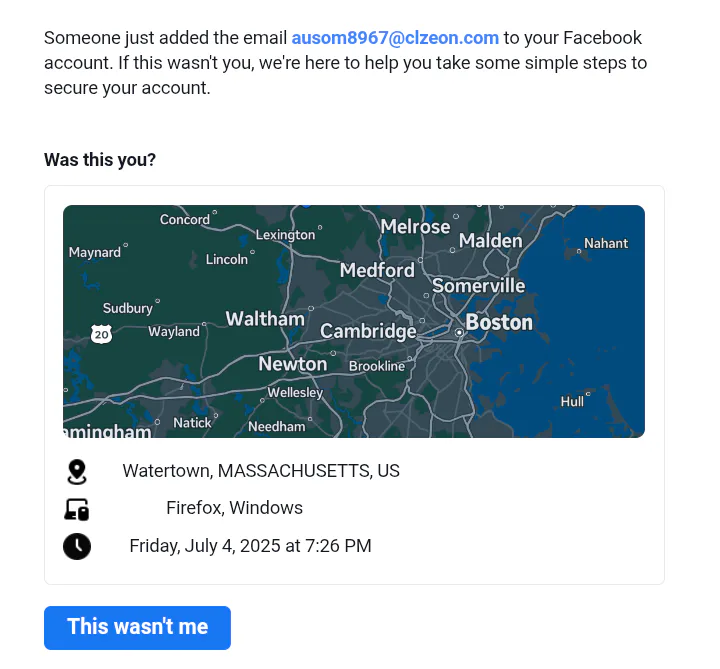The width and height of the screenshot is (720, 669).
Task: Click the Cambridge label on map
Action: [x=368, y=331]
